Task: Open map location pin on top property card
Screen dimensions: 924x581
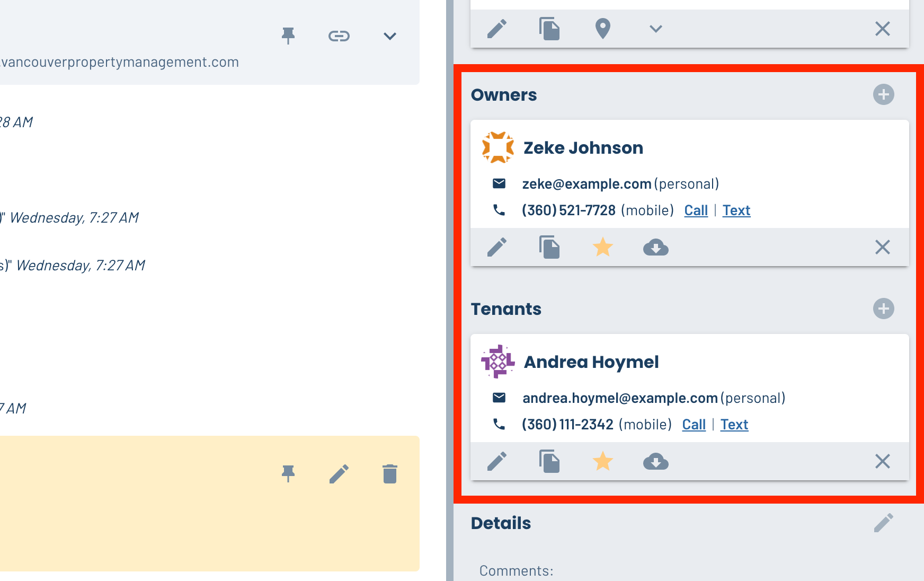Action: click(603, 29)
